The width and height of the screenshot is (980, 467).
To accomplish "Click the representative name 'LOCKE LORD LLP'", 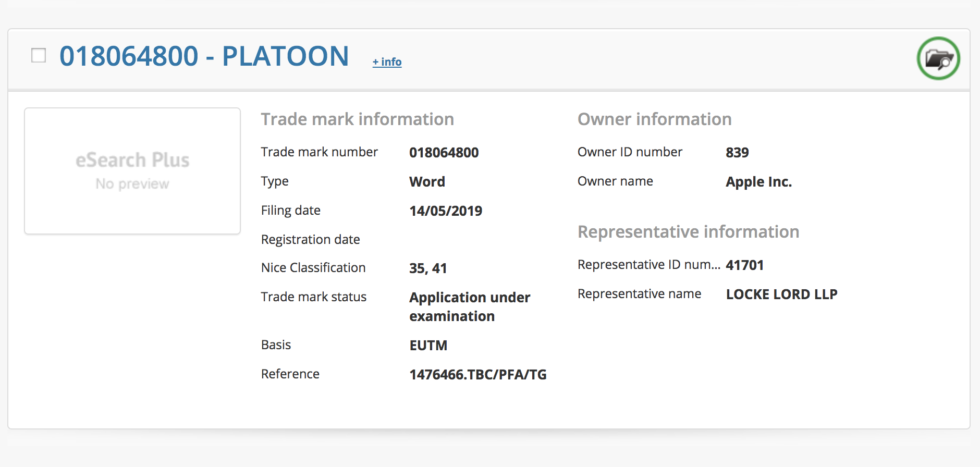I will [781, 294].
